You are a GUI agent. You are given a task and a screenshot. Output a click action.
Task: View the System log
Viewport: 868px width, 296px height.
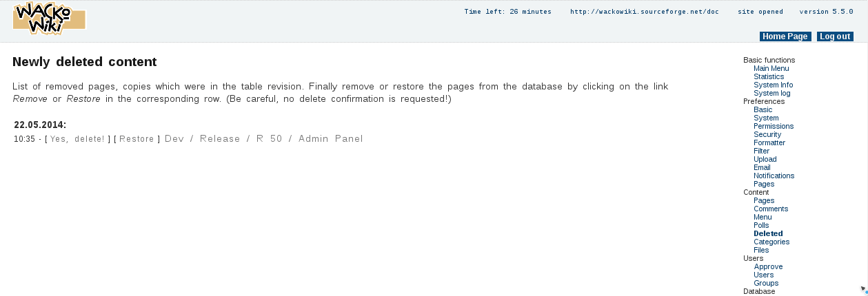[x=771, y=93]
